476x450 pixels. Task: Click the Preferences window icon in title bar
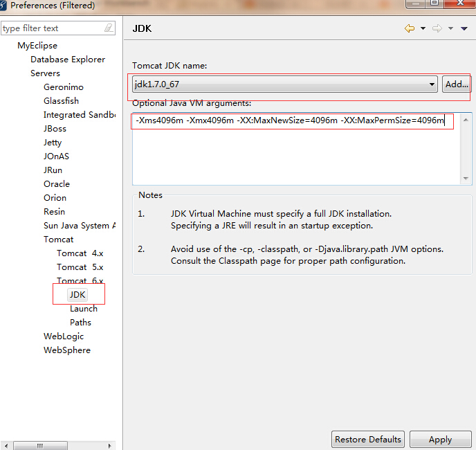point(3,5)
